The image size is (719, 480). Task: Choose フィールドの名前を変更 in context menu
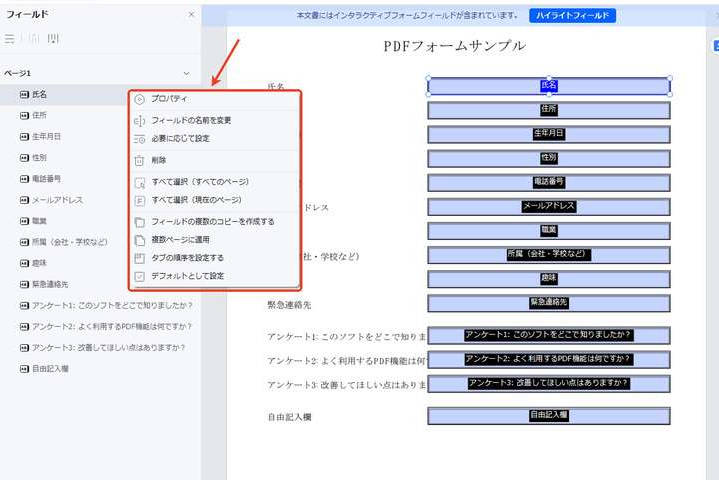tap(215, 121)
